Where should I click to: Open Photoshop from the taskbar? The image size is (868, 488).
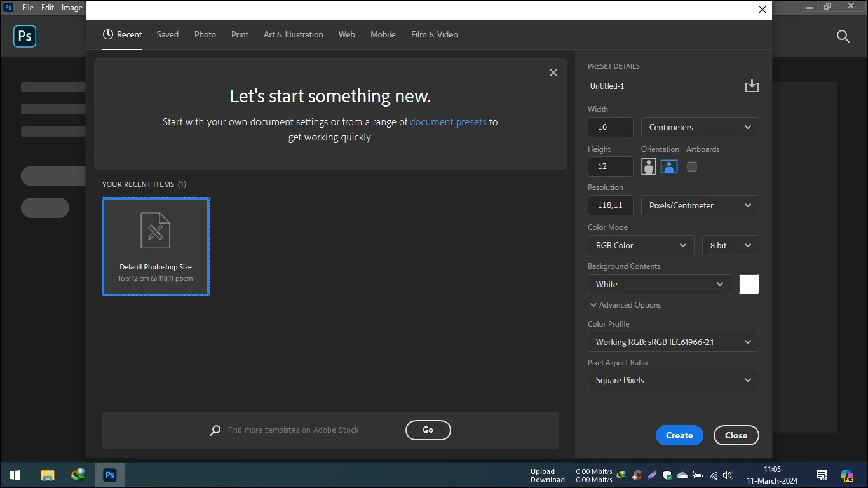[109, 475]
